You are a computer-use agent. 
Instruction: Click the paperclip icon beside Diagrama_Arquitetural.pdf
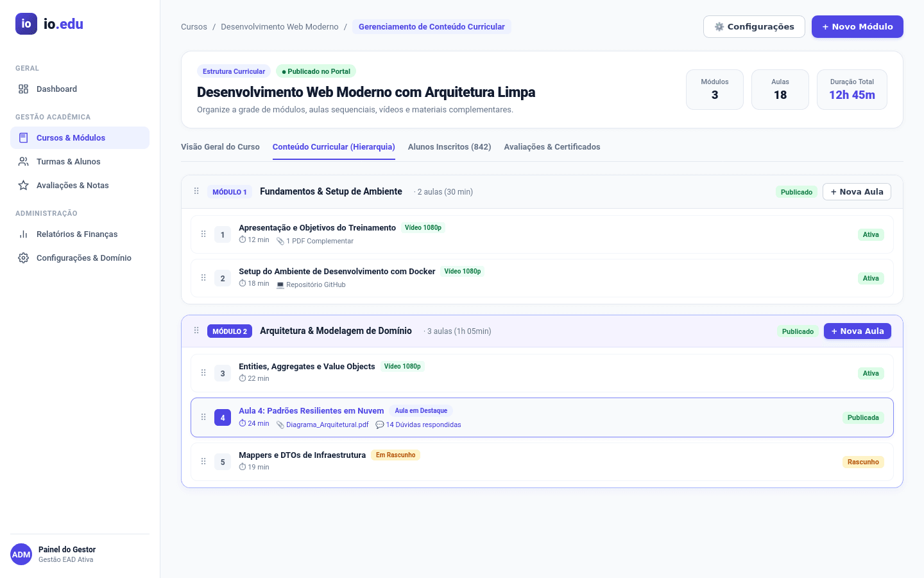[280, 425]
